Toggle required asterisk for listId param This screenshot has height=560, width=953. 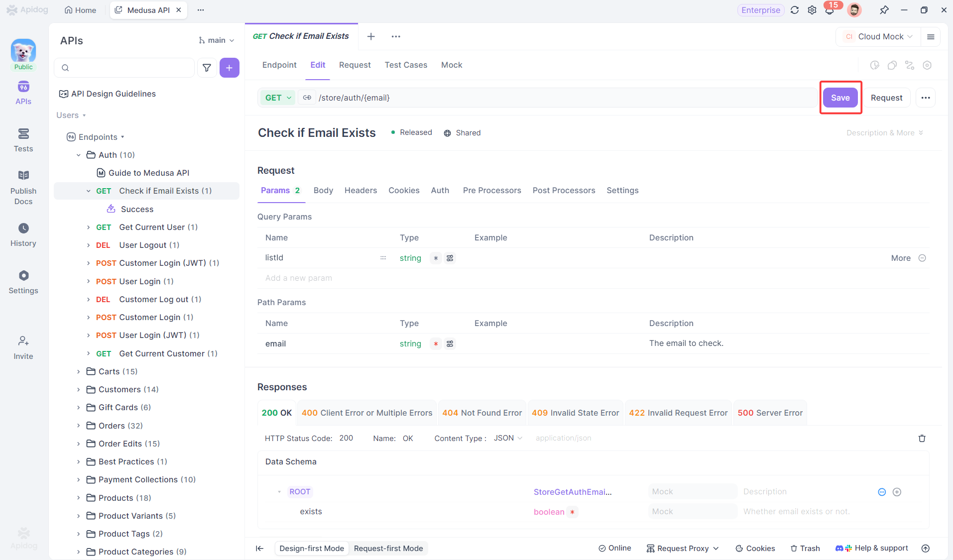[x=436, y=258]
